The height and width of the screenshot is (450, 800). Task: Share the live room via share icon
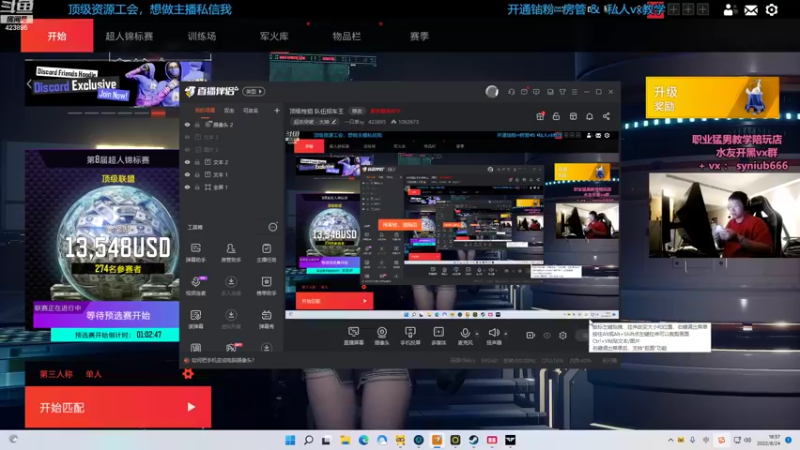click(606, 116)
